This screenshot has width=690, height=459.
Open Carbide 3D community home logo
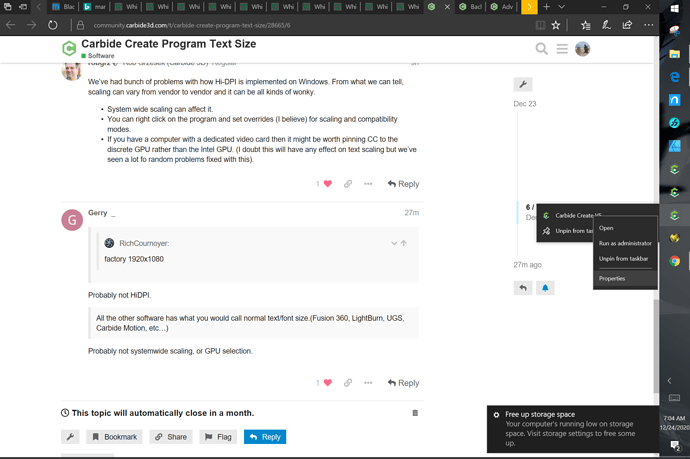pos(69,48)
